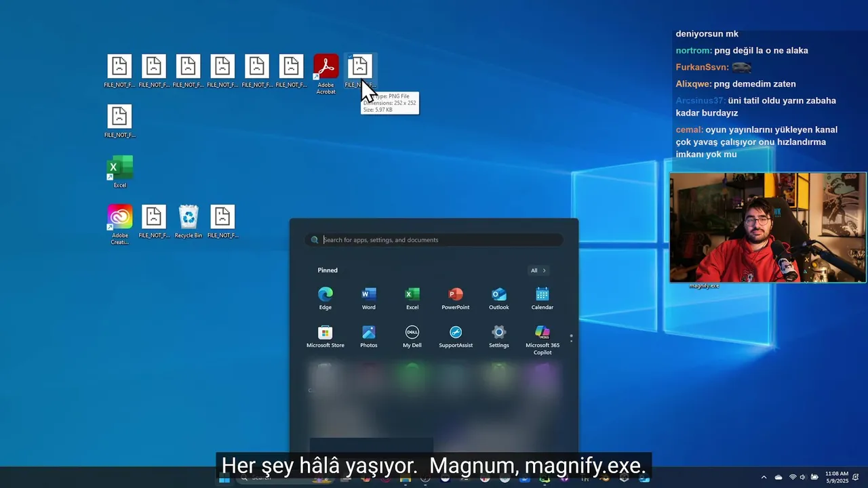
Task: Click the magnify.exe label under the webcam
Action: tap(704, 286)
